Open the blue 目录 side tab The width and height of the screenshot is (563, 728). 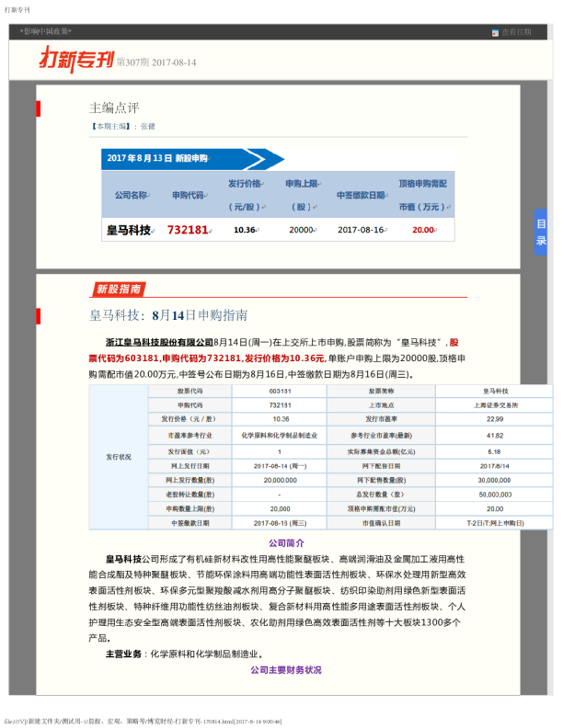541,233
